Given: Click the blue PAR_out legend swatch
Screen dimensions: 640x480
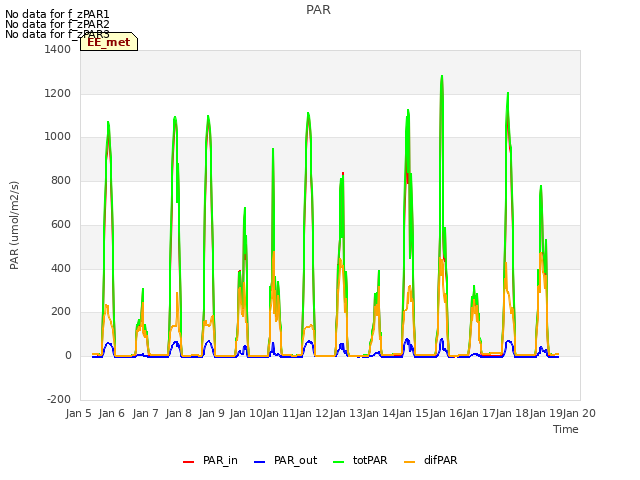Looking at the screenshot, I should pos(259,462).
